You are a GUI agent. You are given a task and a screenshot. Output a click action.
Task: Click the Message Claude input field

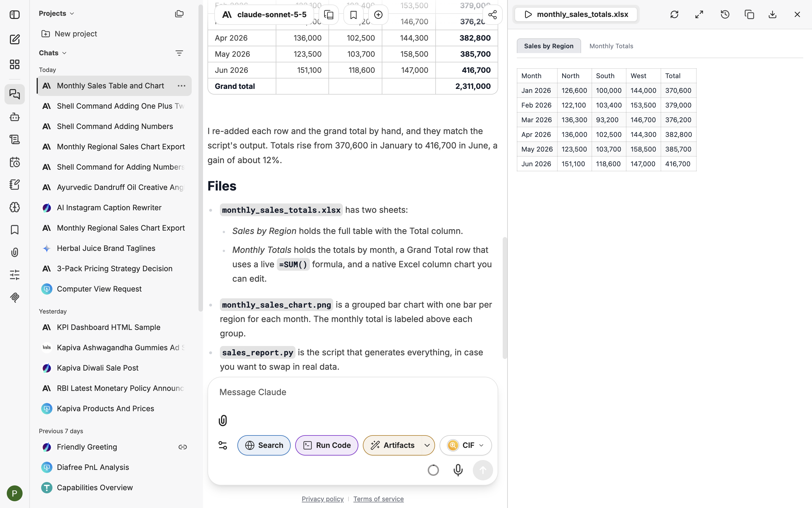pos(352,392)
